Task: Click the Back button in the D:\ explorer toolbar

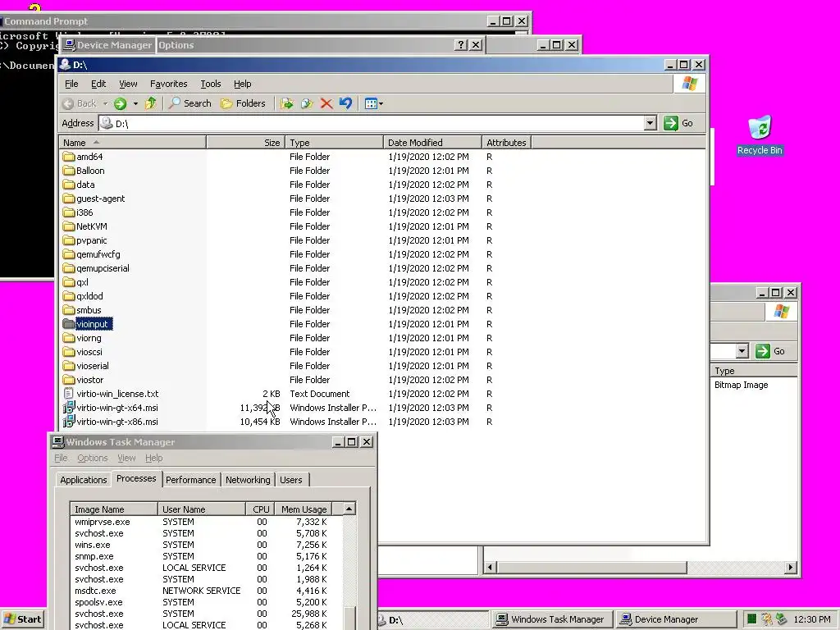Action: click(x=80, y=103)
